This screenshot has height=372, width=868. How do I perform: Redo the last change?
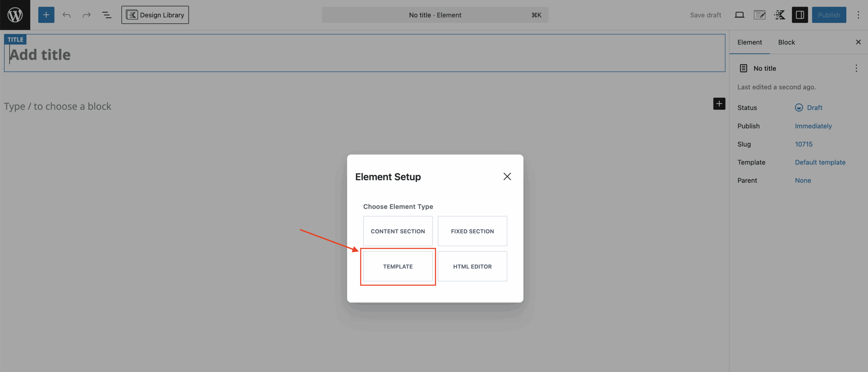click(86, 15)
